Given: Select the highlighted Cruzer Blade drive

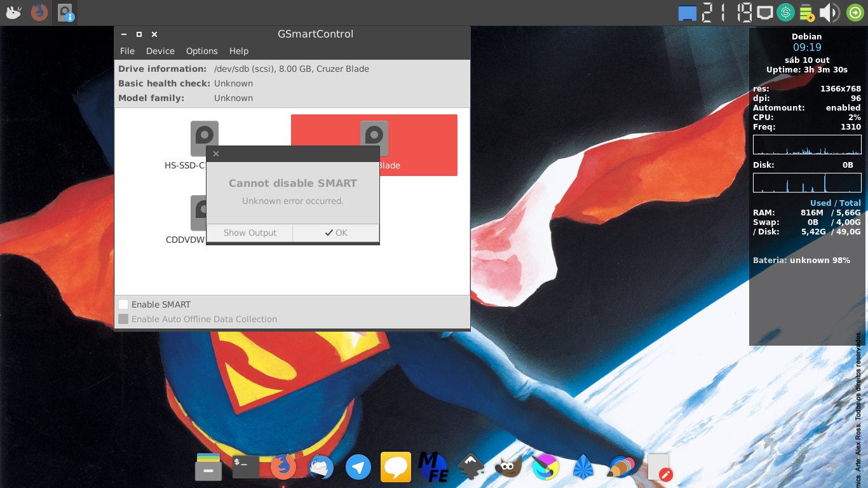Looking at the screenshot, I should pos(374,145).
